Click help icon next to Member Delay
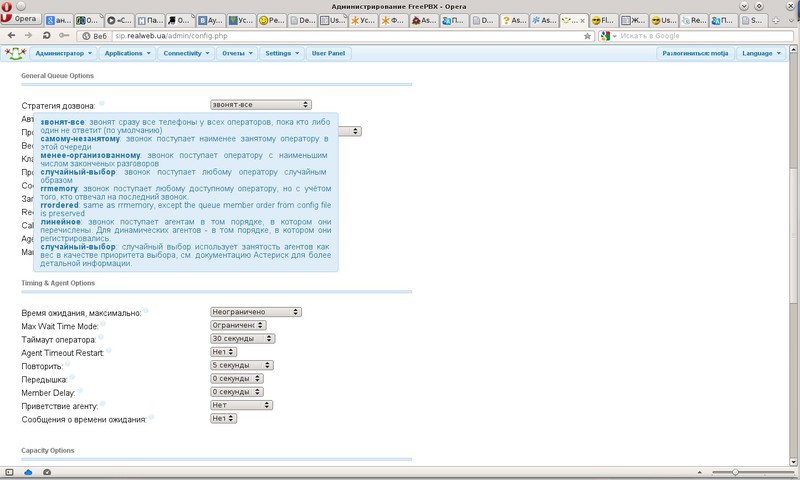The image size is (800, 480). coord(80,390)
